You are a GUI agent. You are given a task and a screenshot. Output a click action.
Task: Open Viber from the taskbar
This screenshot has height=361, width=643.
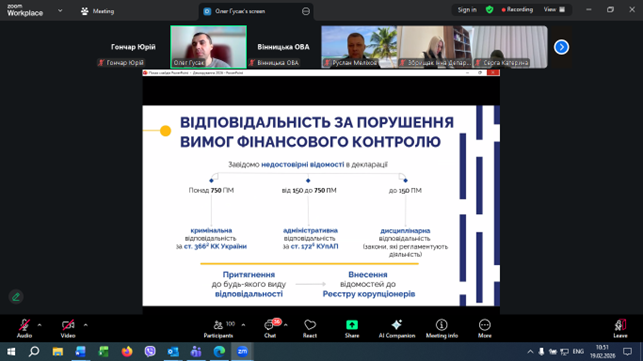150,352
